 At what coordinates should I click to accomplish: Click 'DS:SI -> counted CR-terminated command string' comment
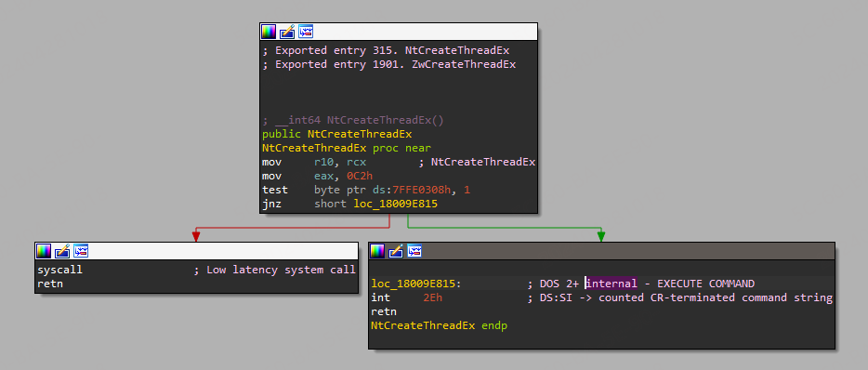click(680, 297)
